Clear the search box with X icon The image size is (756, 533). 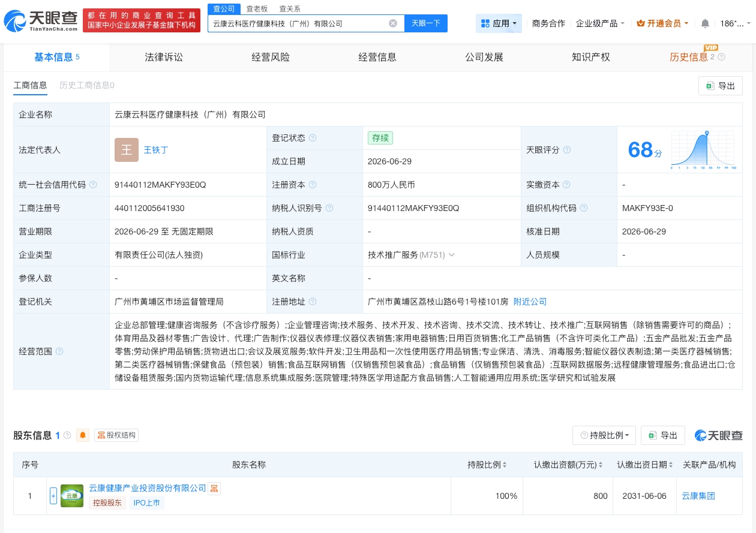393,23
